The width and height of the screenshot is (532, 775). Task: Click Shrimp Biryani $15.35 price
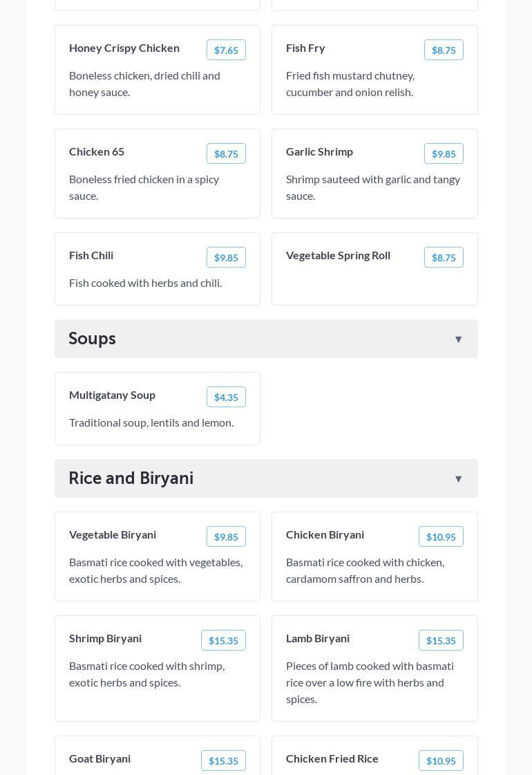click(223, 641)
